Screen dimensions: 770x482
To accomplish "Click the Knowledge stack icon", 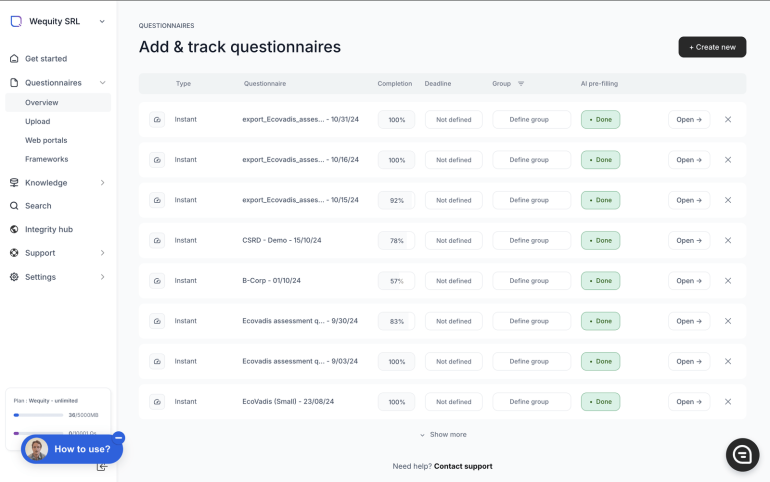I will coord(15,183).
